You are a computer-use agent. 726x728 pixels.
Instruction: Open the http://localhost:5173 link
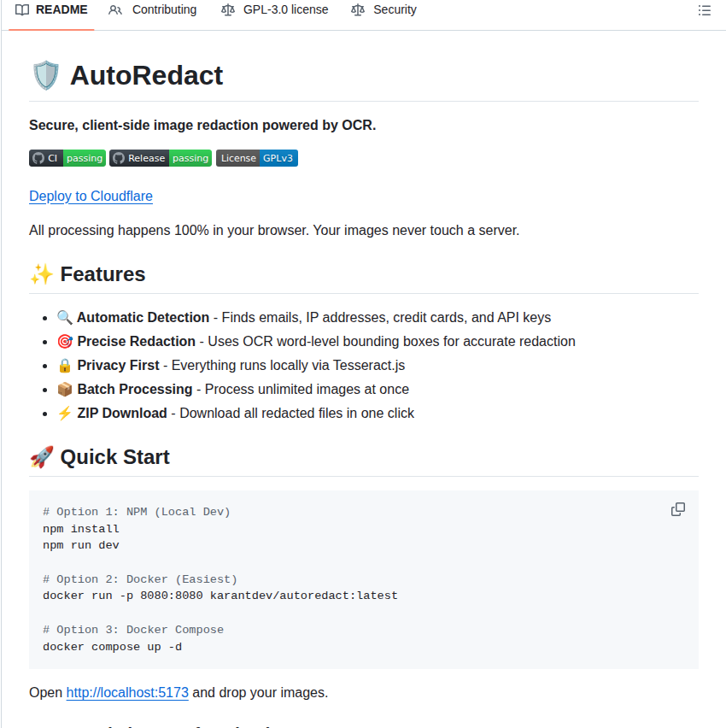coord(126,692)
